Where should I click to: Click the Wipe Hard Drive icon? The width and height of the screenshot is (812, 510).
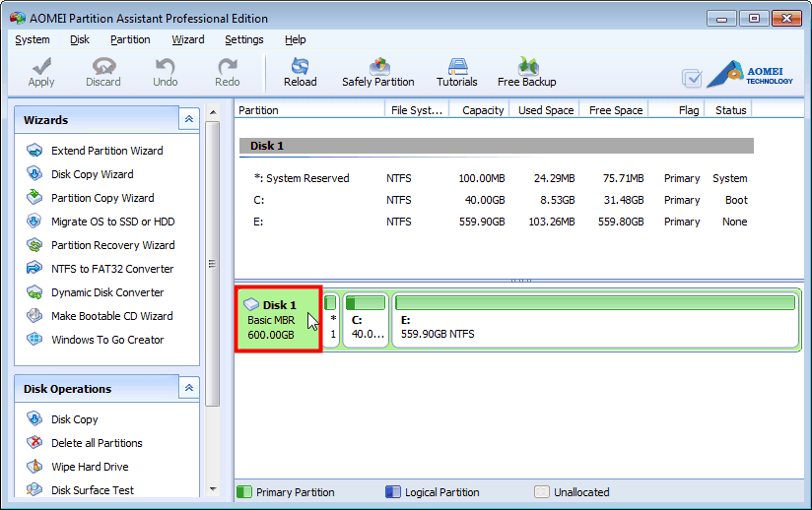coord(34,467)
